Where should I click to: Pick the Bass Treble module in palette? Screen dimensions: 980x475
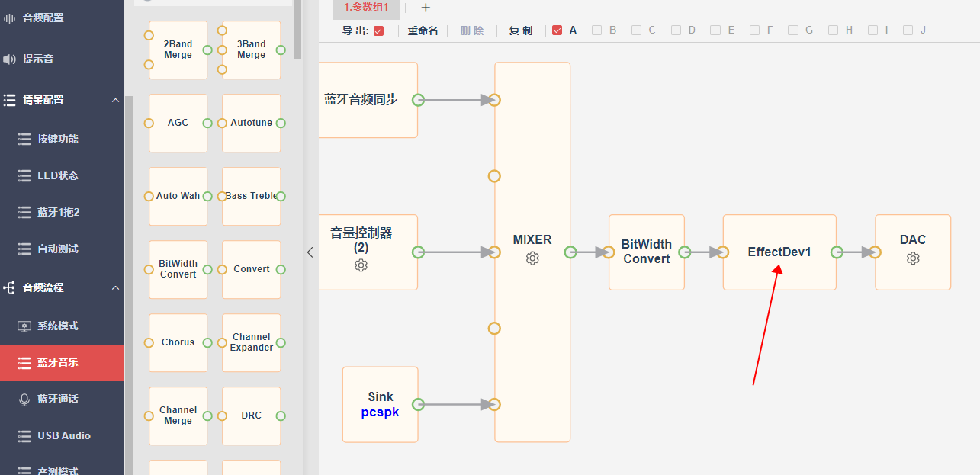coord(252,196)
